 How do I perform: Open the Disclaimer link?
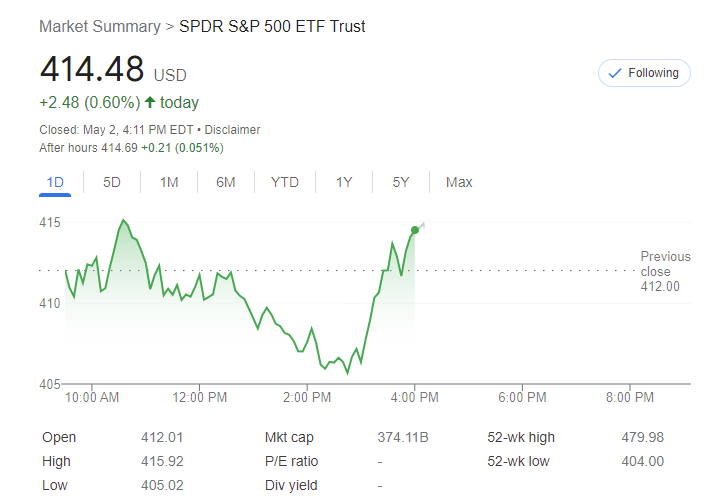tap(232, 130)
